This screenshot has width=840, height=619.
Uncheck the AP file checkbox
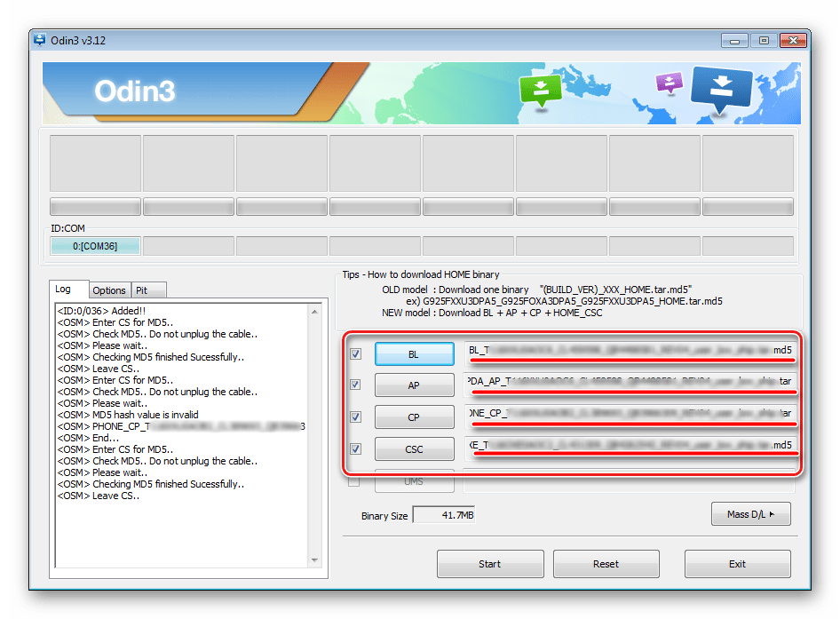tap(355, 385)
